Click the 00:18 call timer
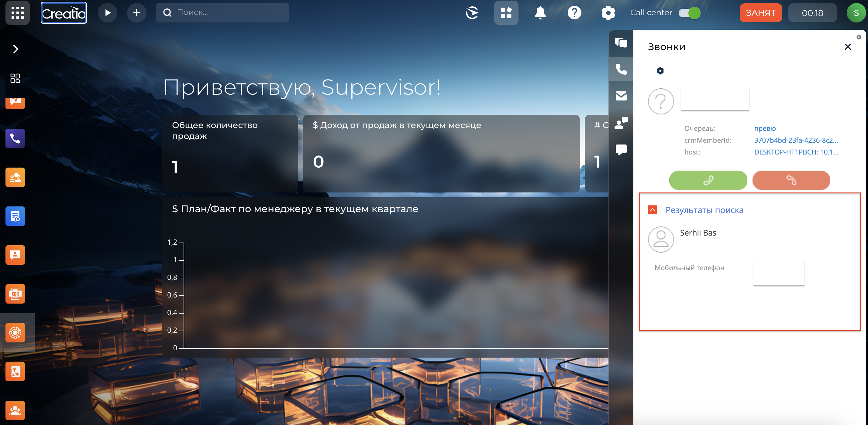This screenshot has height=425, width=868. [x=812, y=13]
